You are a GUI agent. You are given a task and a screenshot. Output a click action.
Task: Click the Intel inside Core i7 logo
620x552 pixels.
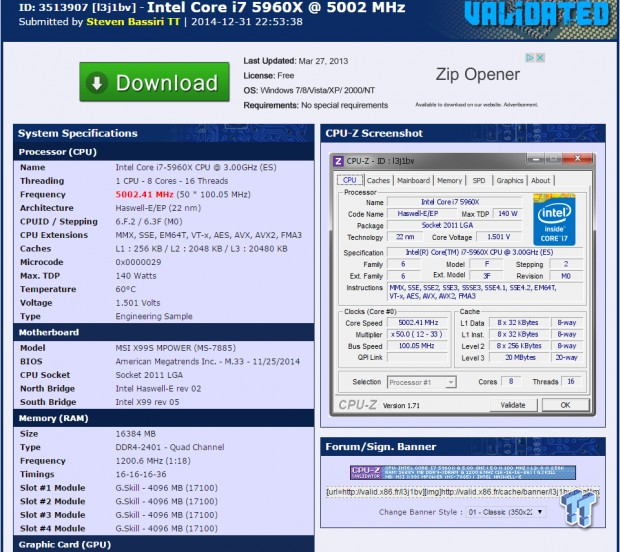click(554, 219)
